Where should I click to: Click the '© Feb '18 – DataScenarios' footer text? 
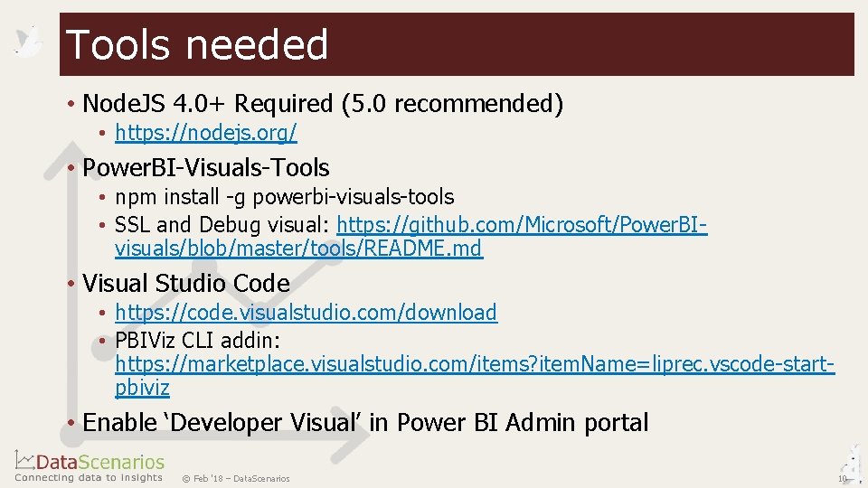[x=236, y=479]
